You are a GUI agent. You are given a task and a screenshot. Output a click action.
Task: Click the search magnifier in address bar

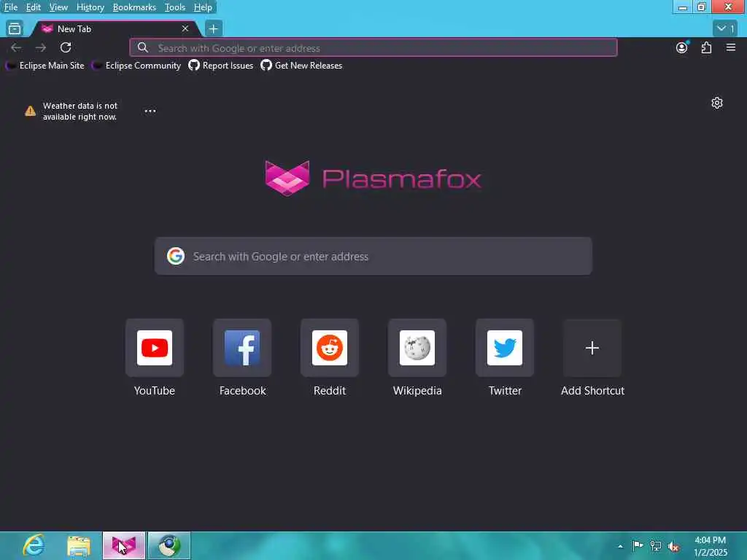click(142, 47)
